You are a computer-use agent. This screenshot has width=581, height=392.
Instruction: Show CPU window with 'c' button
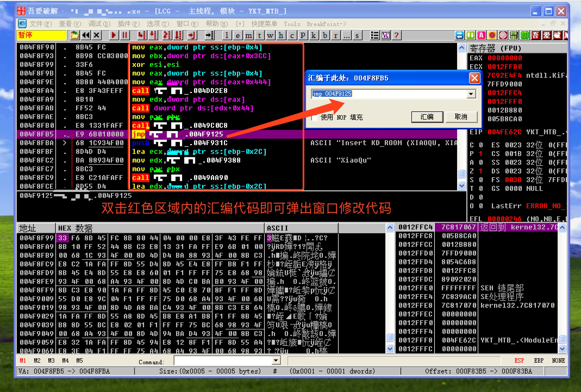(x=292, y=35)
